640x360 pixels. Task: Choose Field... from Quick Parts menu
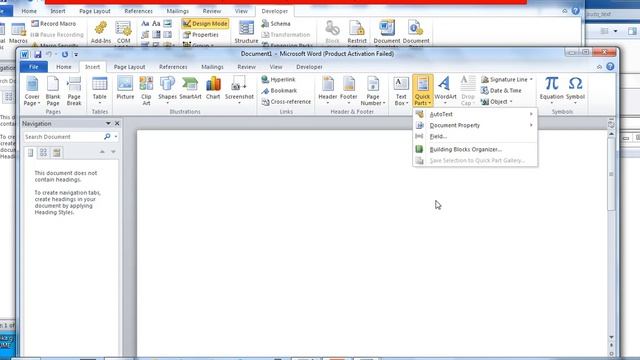[475, 136]
